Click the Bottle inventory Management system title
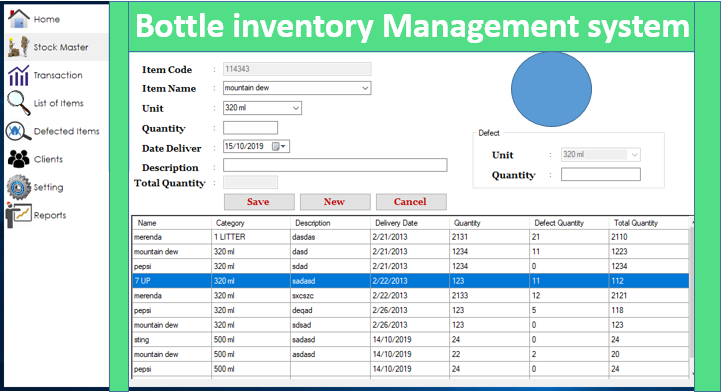Image resolution: width=721 pixels, height=392 pixels. [x=412, y=26]
